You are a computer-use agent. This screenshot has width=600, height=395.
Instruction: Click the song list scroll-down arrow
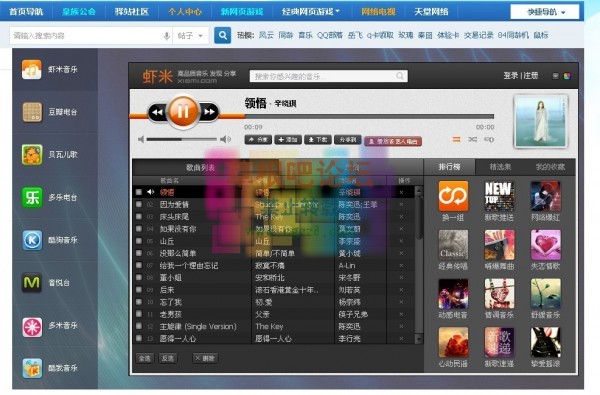point(419,338)
